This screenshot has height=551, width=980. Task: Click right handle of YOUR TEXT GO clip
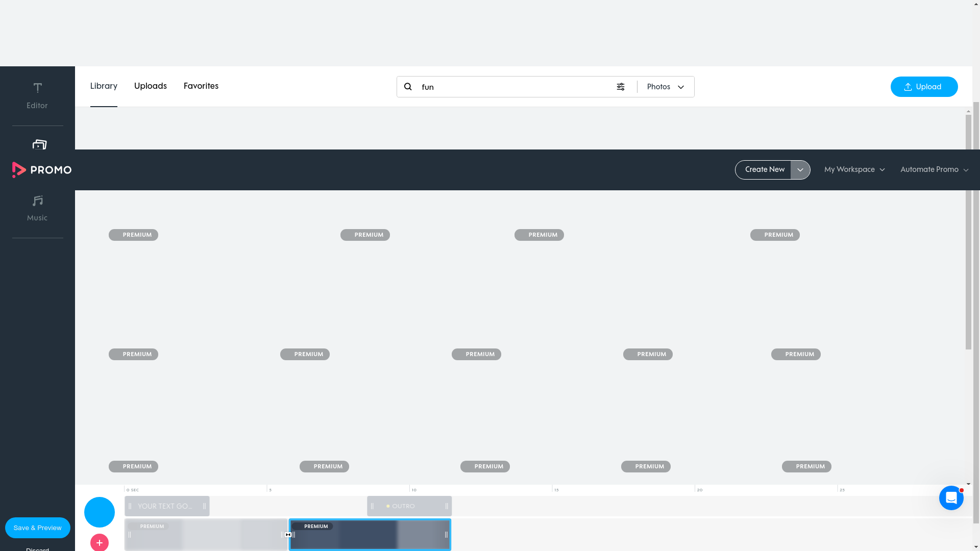(204, 506)
